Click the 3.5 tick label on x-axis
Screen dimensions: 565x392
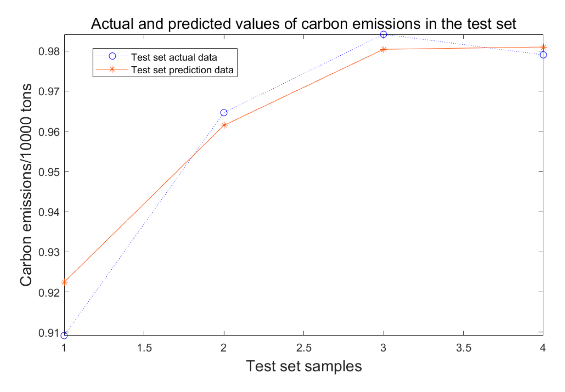click(x=463, y=348)
